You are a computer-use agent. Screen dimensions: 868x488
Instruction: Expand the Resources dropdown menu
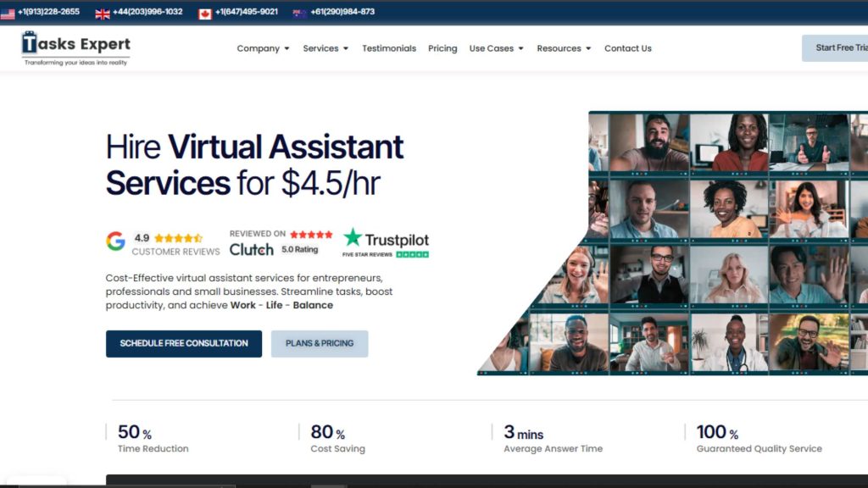point(564,48)
